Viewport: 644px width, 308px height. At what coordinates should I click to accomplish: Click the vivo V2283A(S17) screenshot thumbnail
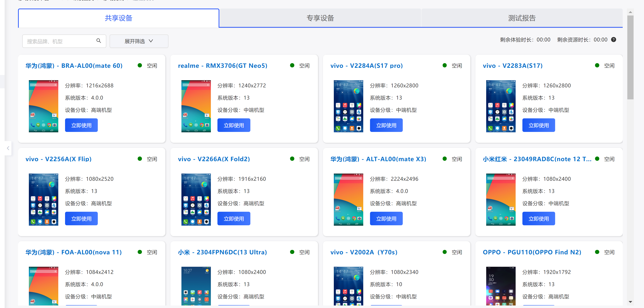click(x=501, y=106)
